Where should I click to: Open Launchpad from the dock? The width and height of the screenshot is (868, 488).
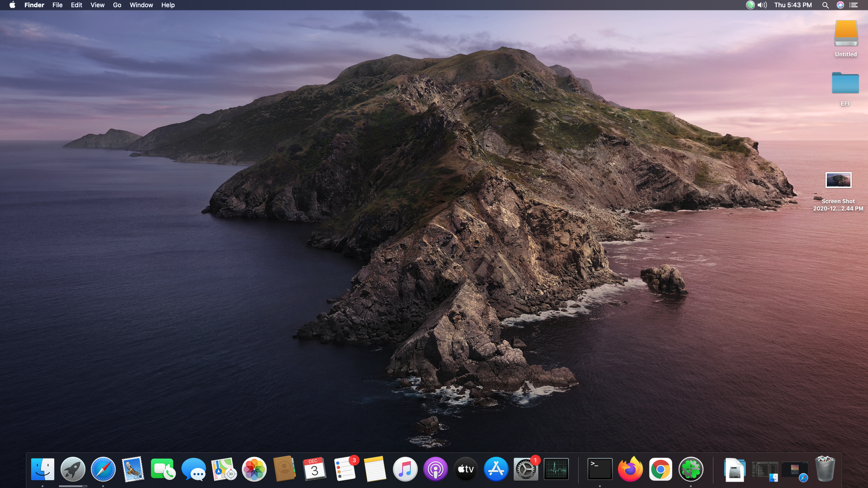point(73,469)
